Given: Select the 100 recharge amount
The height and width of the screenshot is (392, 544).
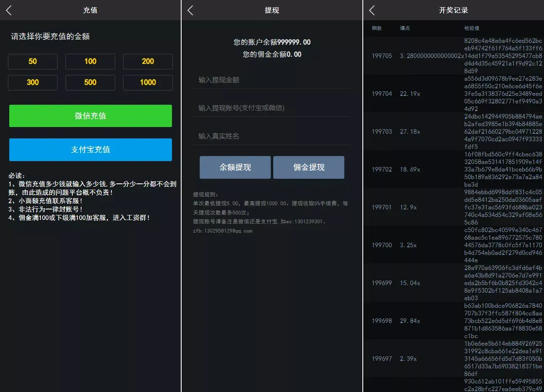Looking at the screenshot, I should point(90,61).
